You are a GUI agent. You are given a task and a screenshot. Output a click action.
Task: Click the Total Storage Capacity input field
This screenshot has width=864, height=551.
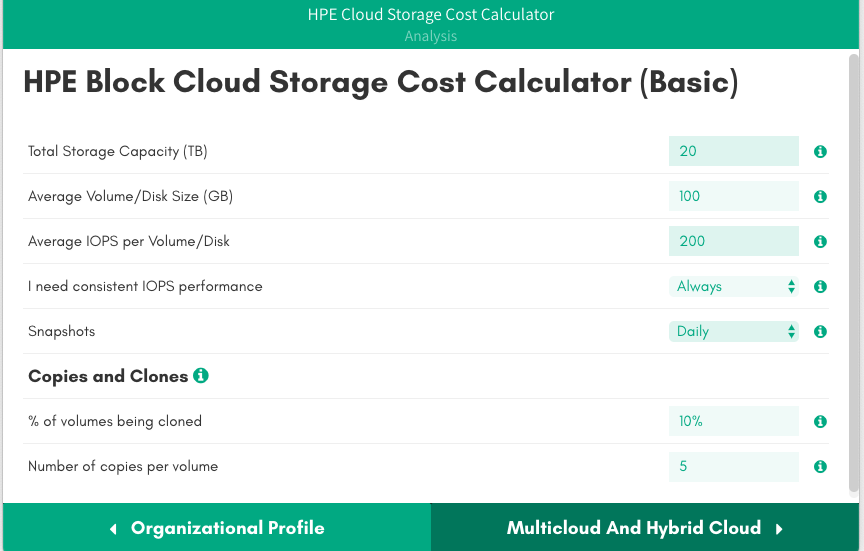click(x=734, y=152)
